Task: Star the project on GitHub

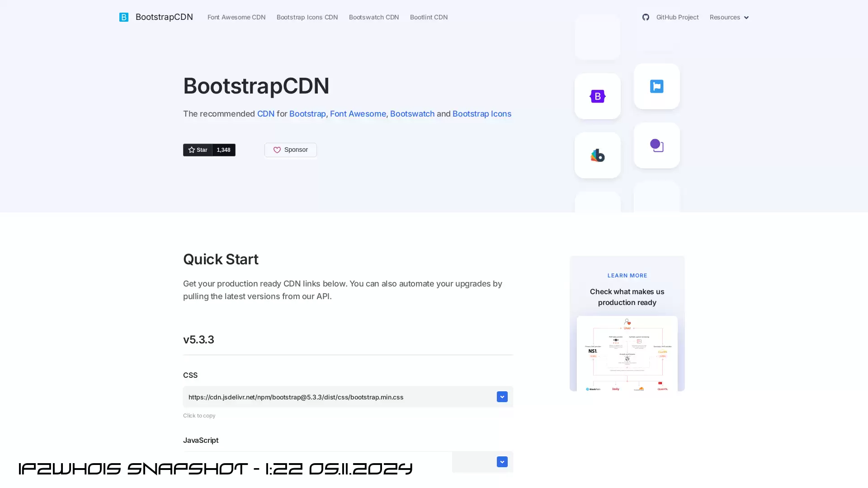Action: coord(198,150)
